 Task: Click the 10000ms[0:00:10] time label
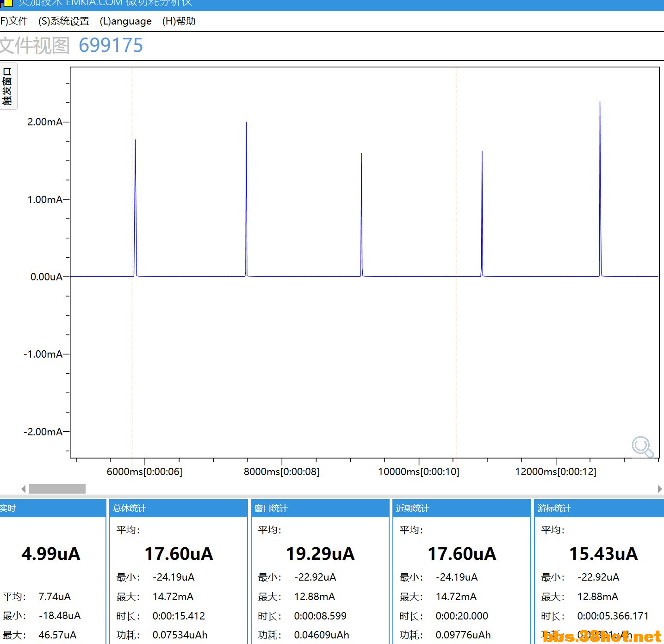tap(419, 472)
